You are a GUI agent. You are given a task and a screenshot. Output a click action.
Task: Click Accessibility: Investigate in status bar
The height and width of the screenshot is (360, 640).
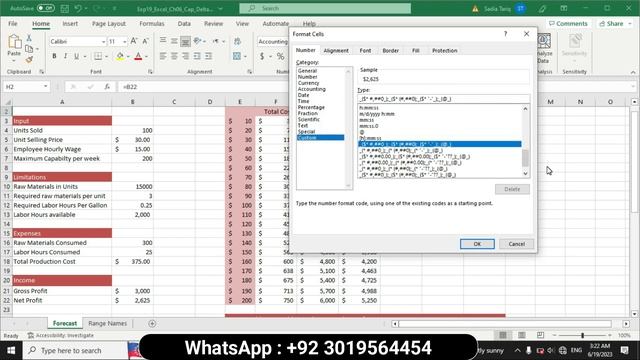tap(61, 335)
